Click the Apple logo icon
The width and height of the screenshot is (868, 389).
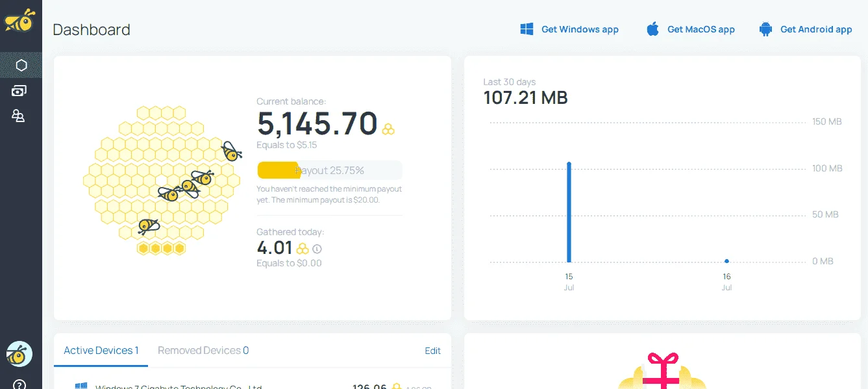click(652, 29)
